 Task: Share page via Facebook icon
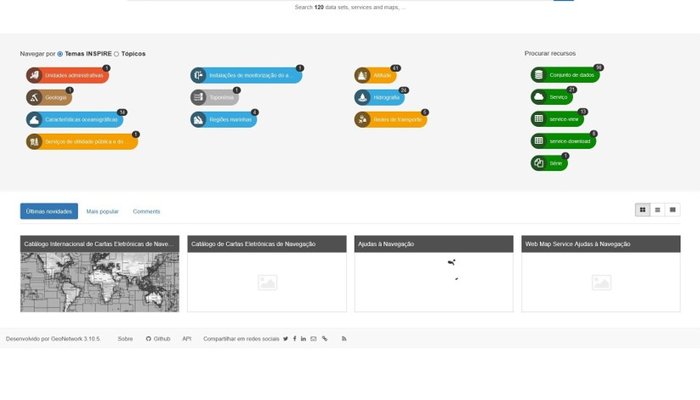point(294,339)
